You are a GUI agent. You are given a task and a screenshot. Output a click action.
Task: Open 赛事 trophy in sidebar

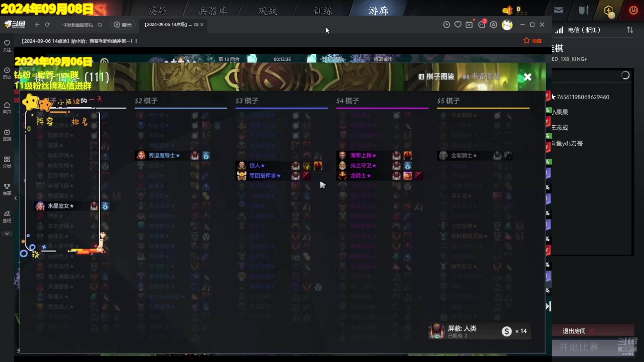[7, 189]
